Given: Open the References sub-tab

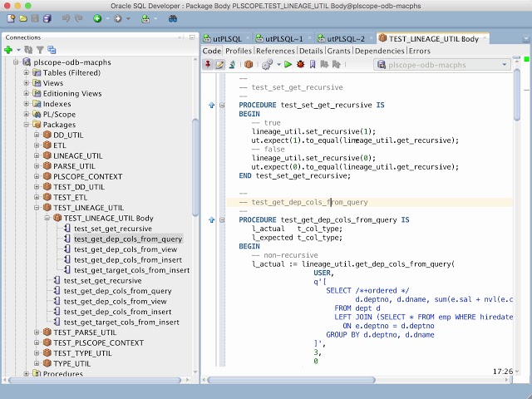Looking at the screenshot, I should [x=275, y=51].
